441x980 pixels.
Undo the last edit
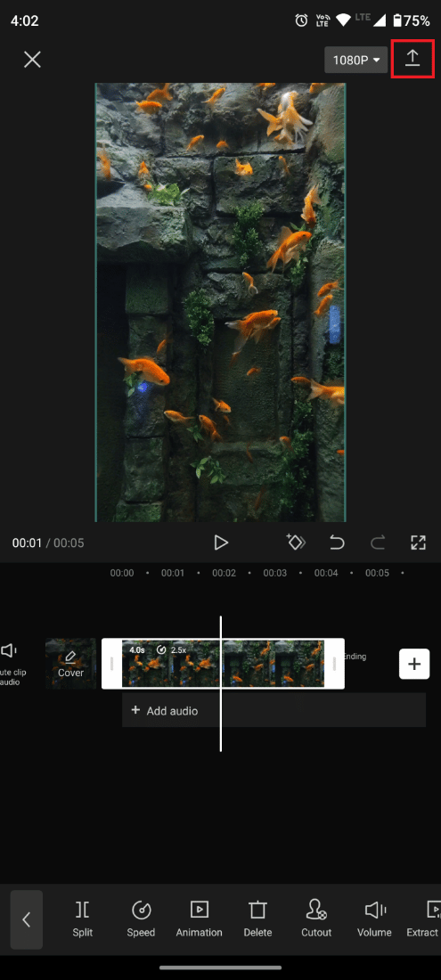click(337, 543)
